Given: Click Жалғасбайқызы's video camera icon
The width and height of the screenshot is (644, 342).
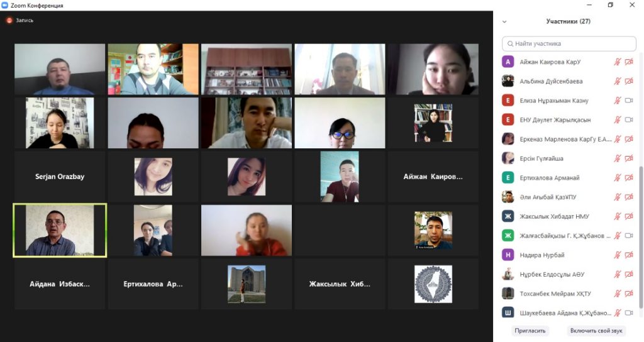Looking at the screenshot, I should click(629, 235).
